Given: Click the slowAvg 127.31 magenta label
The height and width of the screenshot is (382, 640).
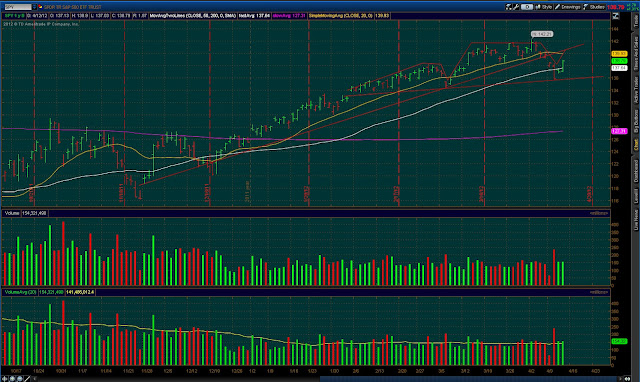Looking at the screenshot, I should pyautogui.click(x=289, y=16).
